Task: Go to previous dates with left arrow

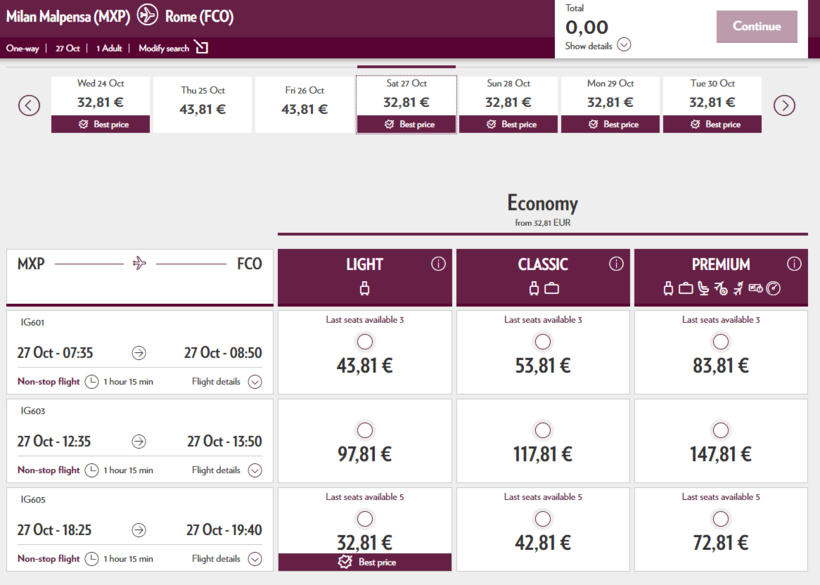Action: pyautogui.click(x=29, y=105)
